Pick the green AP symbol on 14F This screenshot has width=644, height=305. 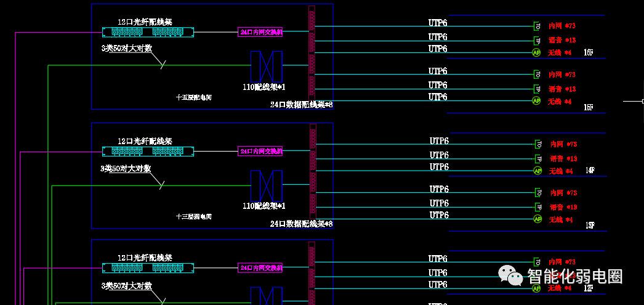[x=537, y=171]
